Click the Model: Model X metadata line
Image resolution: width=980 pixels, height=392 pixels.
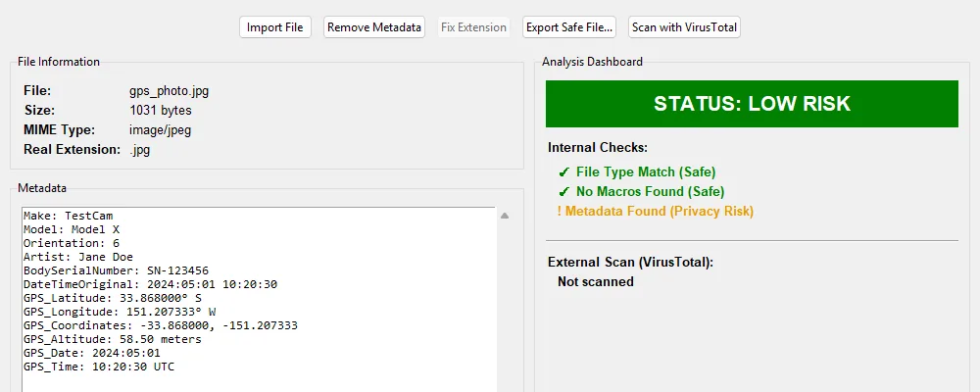point(72,229)
